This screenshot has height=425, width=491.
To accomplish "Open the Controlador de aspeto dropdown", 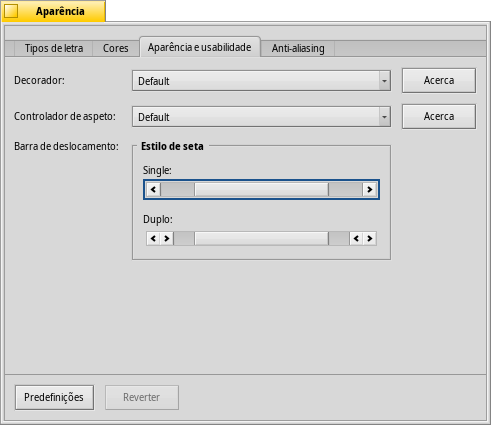I will [x=261, y=117].
